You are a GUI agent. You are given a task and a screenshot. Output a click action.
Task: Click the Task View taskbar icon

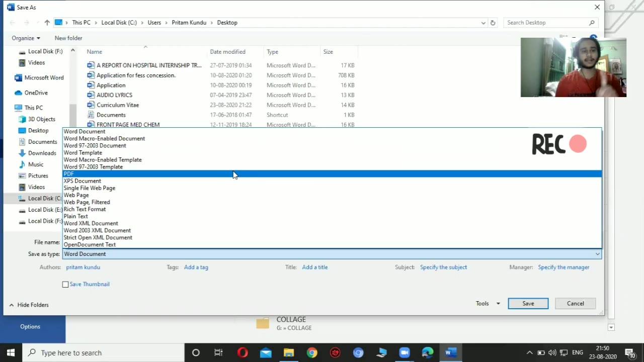[x=218, y=352]
